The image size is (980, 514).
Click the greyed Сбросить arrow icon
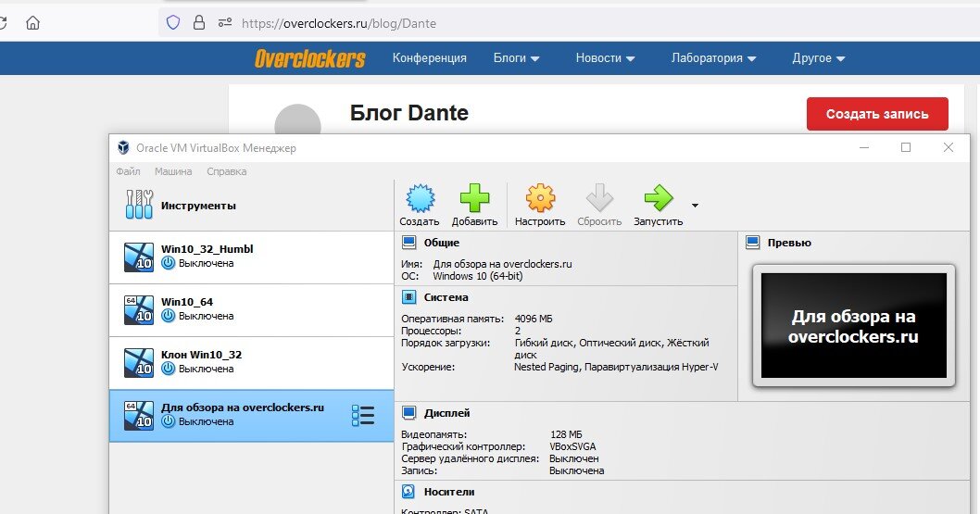[x=599, y=198]
